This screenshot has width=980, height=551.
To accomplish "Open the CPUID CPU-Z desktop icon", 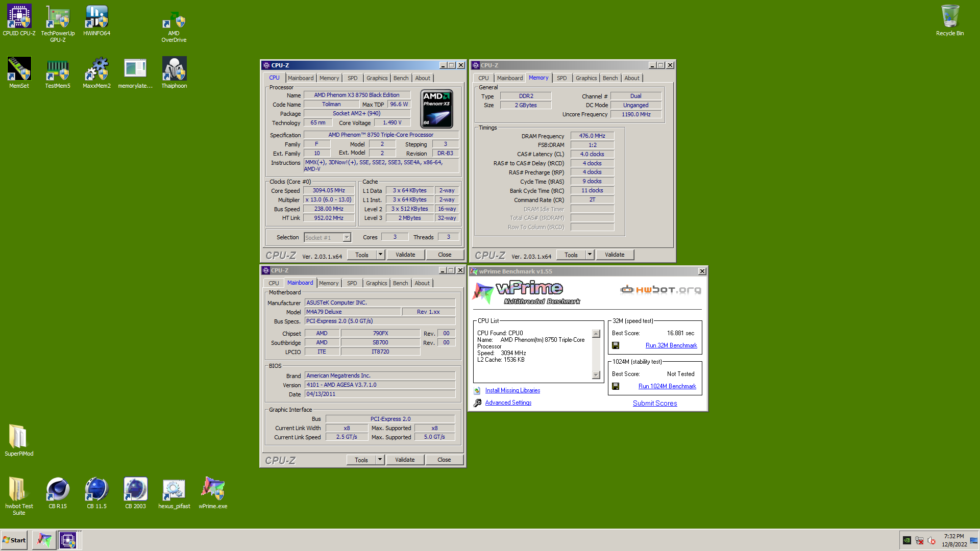I will tap(19, 20).
